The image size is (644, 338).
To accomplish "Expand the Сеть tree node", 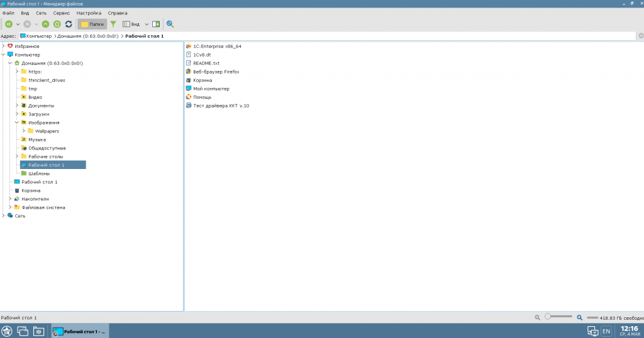I will [4, 215].
